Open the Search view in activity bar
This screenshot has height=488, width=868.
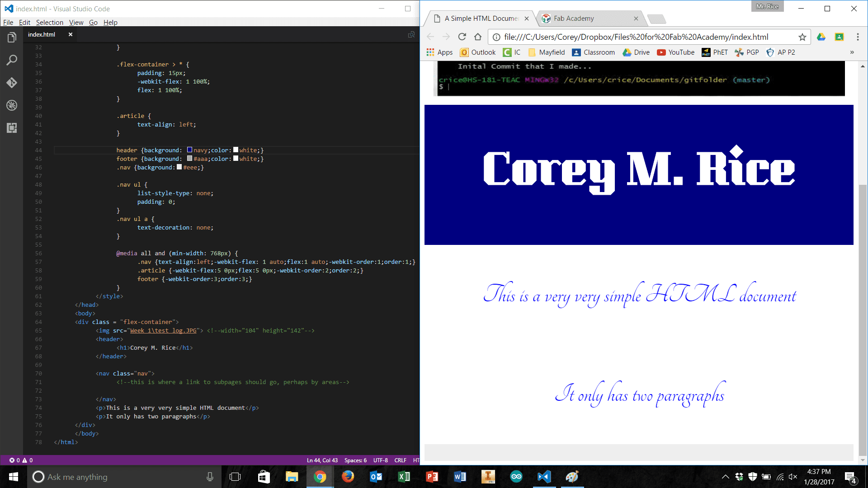coord(12,60)
